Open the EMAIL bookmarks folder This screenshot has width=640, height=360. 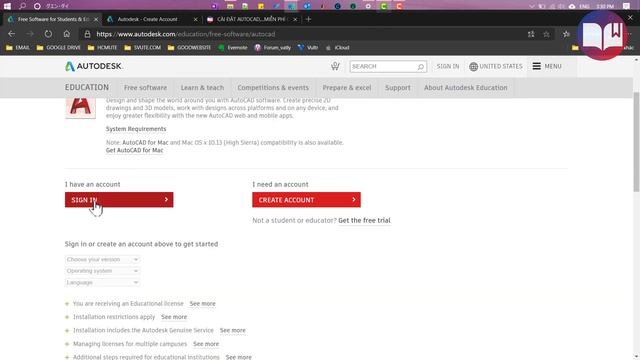18,48
